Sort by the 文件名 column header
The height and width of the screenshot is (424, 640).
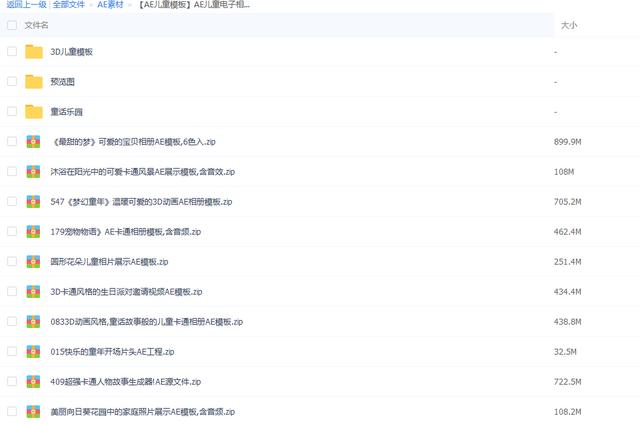pyautogui.click(x=36, y=25)
